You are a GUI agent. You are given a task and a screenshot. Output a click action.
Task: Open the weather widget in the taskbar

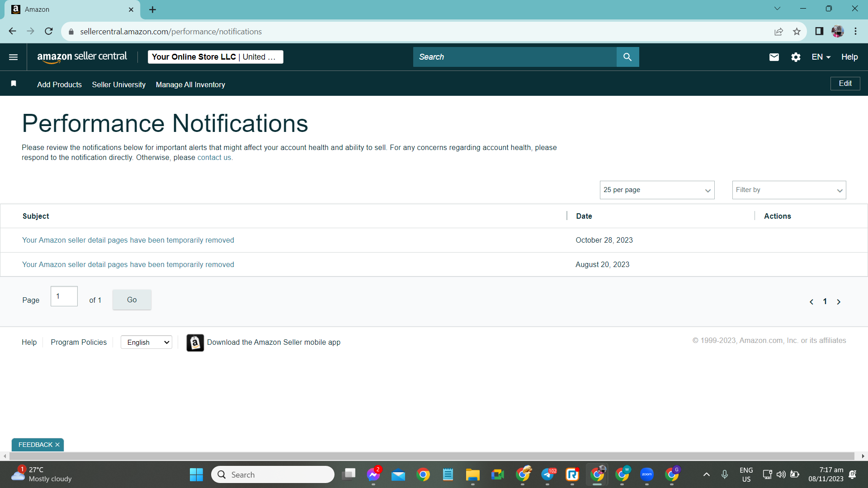(42, 474)
